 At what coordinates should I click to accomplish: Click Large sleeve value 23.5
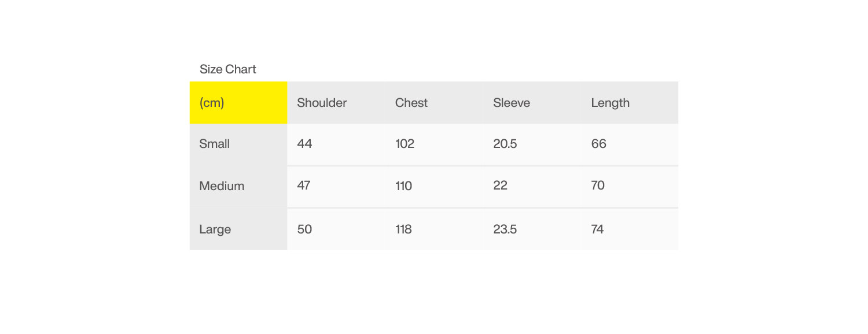click(505, 229)
